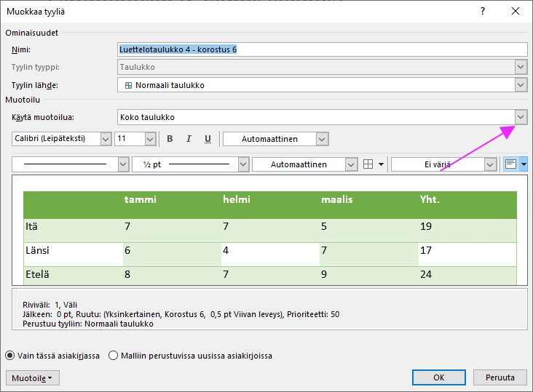Image resolution: width=533 pixels, height=392 pixels.
Task: Expand the font size 11 dropdown
Action: coord(150,139)
